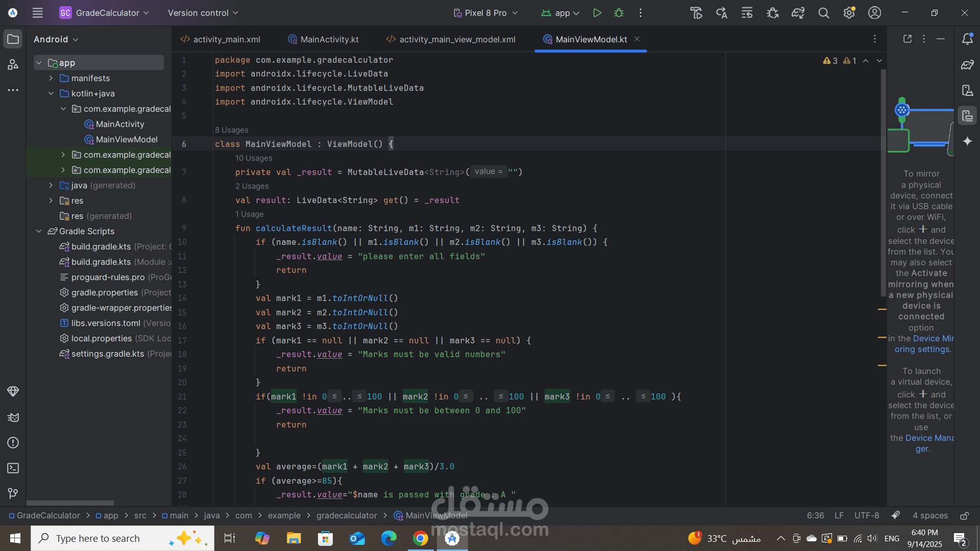980x551 pixels.
Task: Open the toolbar More Actions kebab menu
Action: pyautogui.click(x=641, y=13)
